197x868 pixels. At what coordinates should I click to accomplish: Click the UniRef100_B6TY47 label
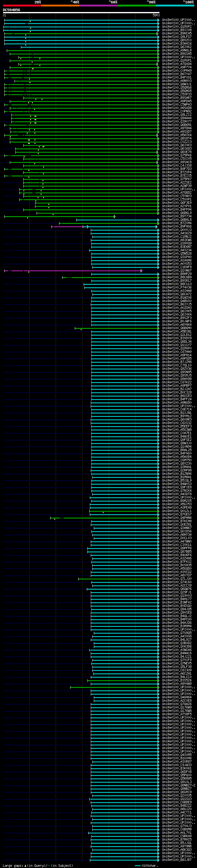tap(176, 74)
